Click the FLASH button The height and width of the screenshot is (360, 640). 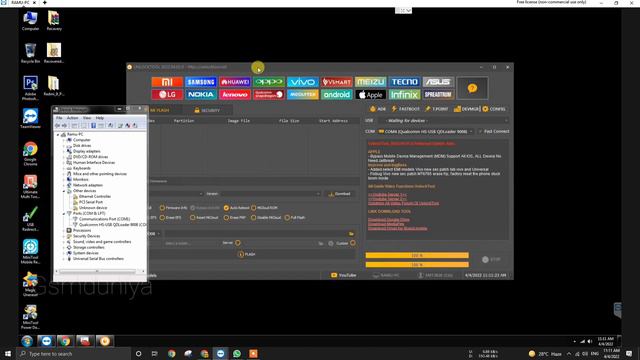tap(247, 254)
